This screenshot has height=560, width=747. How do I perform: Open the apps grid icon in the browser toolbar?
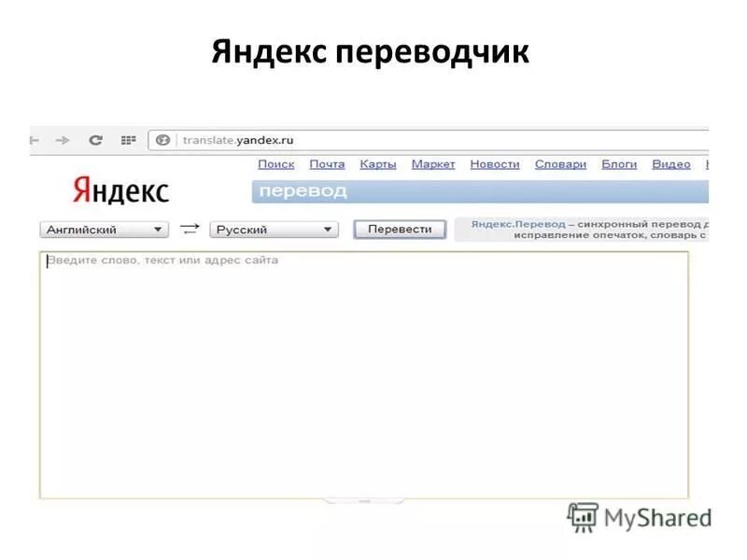128,140
